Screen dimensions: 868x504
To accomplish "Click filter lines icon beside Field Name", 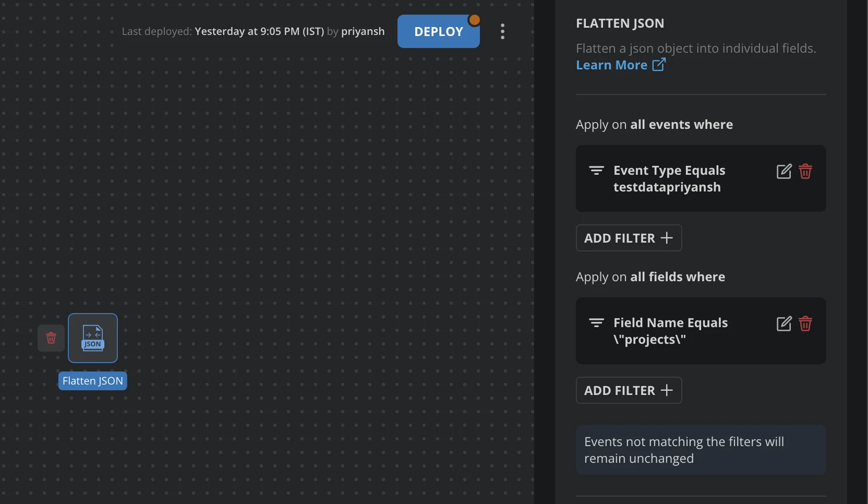I will (596, 323).
